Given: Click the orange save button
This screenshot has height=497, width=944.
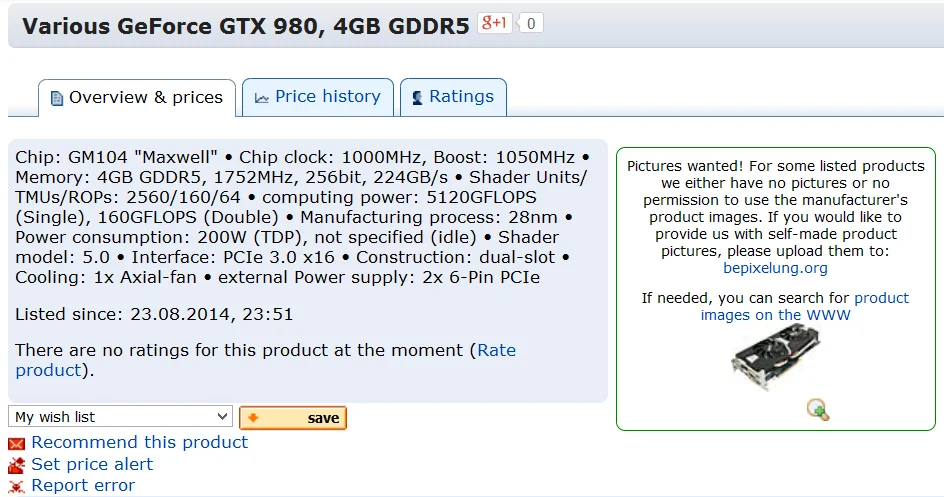Looking at the screenshot, I should pos(293,418).
